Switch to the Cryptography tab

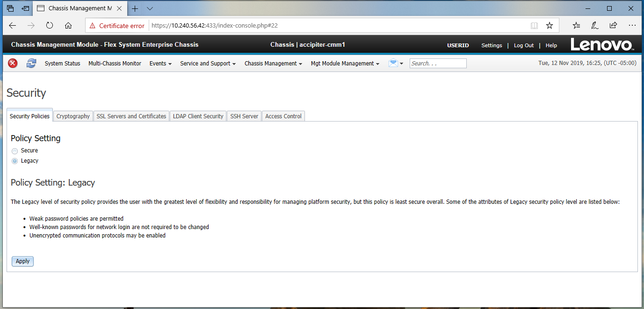[x=73, y=116]
